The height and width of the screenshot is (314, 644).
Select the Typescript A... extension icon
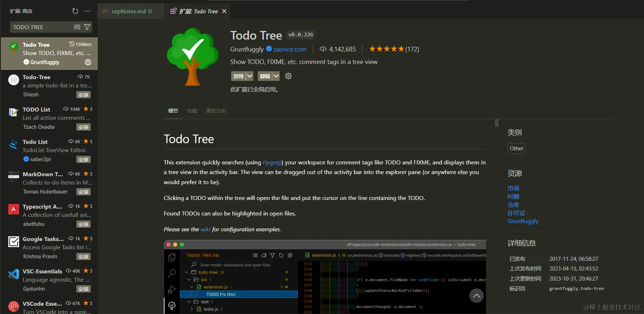click(14, 209)
